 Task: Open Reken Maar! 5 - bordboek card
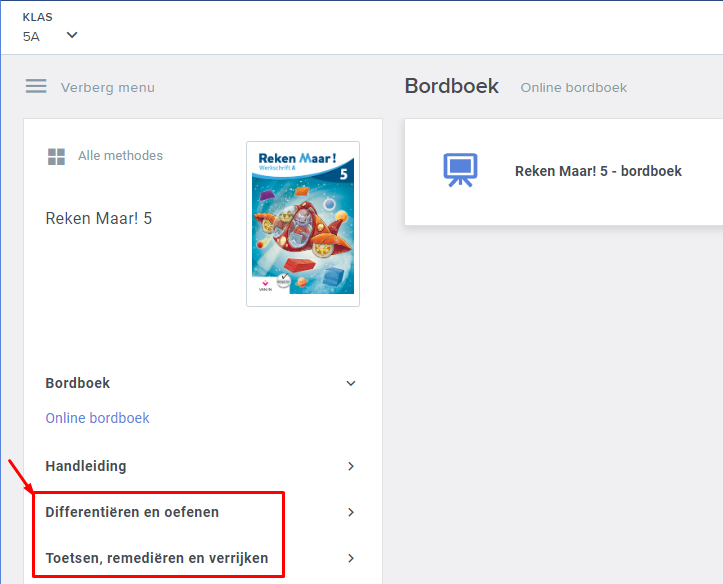pos(563,172)
